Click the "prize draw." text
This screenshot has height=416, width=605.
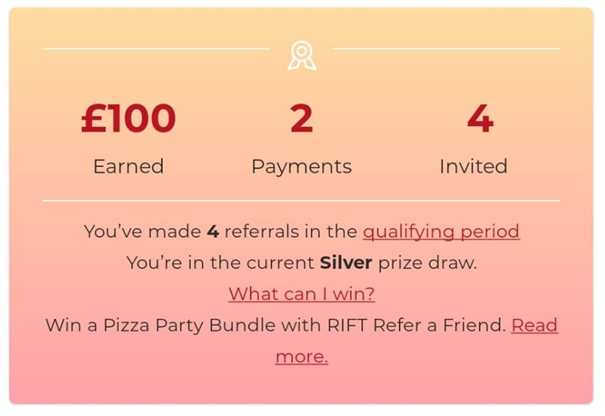428,263
